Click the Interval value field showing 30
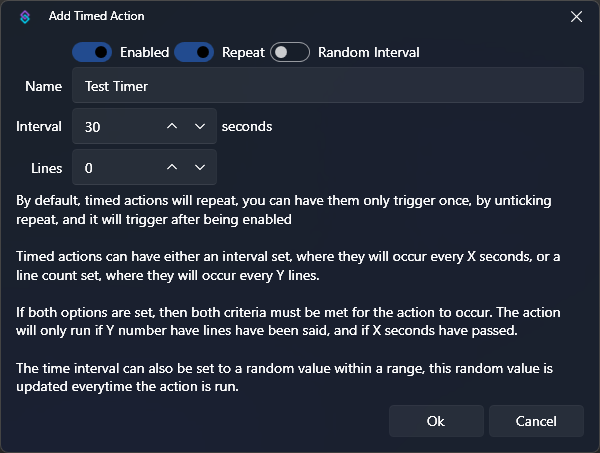The image size is (600, 453). [x=113, y=127]
